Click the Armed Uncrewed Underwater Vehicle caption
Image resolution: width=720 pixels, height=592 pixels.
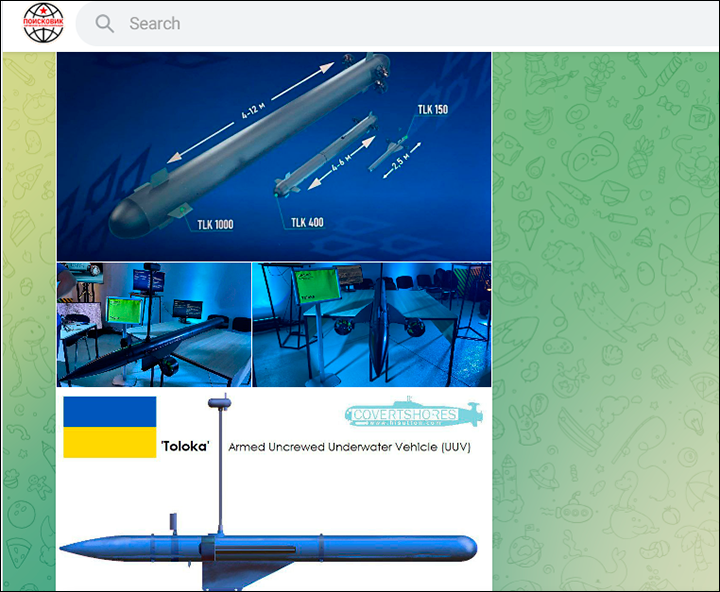349,447
